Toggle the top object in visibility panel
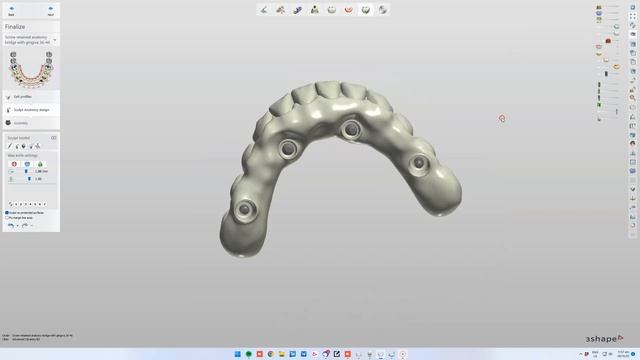This screenshot has width=640, height=360. tap(599, 7)
